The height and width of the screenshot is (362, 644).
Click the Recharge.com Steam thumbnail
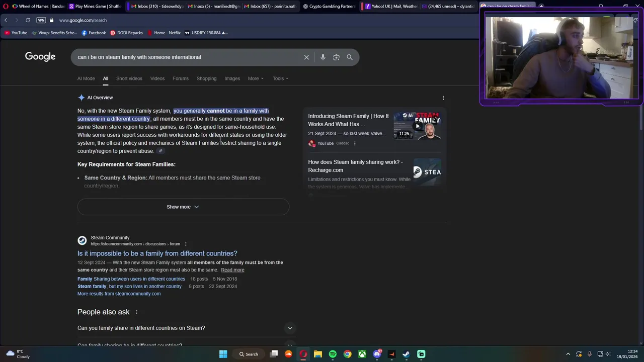pyautogui.click(x=427, y=172)
